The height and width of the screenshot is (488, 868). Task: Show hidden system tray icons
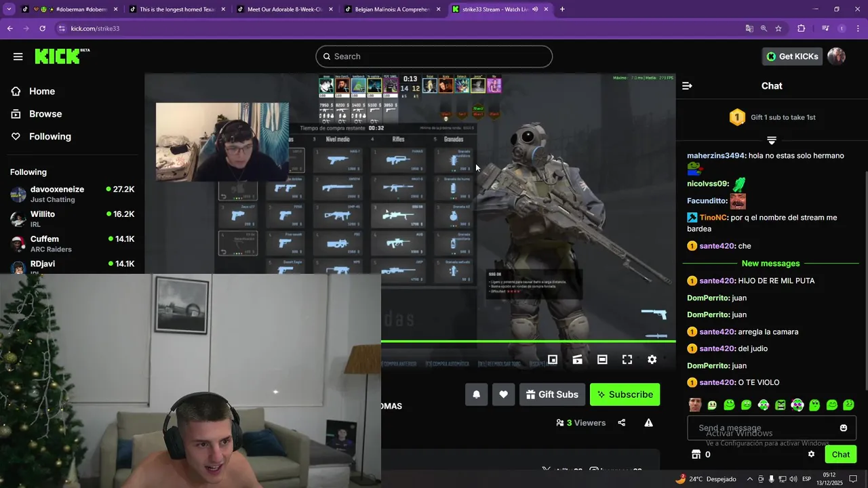[749, 479]
